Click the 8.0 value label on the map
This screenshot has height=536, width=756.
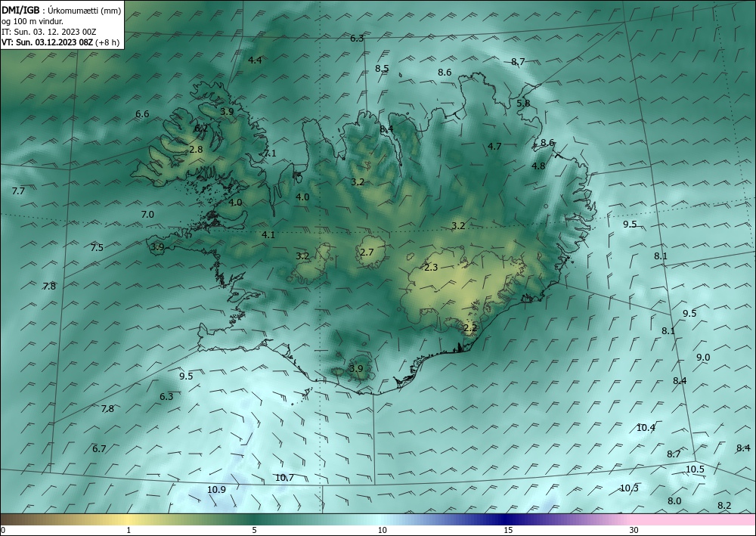click(674, 500)
